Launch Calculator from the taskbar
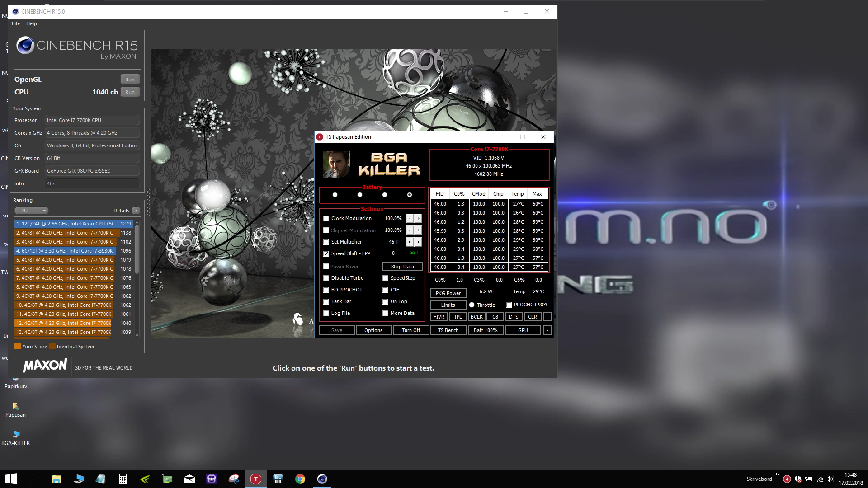Viewport: 868px width, 488px height. [x=123, y=479]
